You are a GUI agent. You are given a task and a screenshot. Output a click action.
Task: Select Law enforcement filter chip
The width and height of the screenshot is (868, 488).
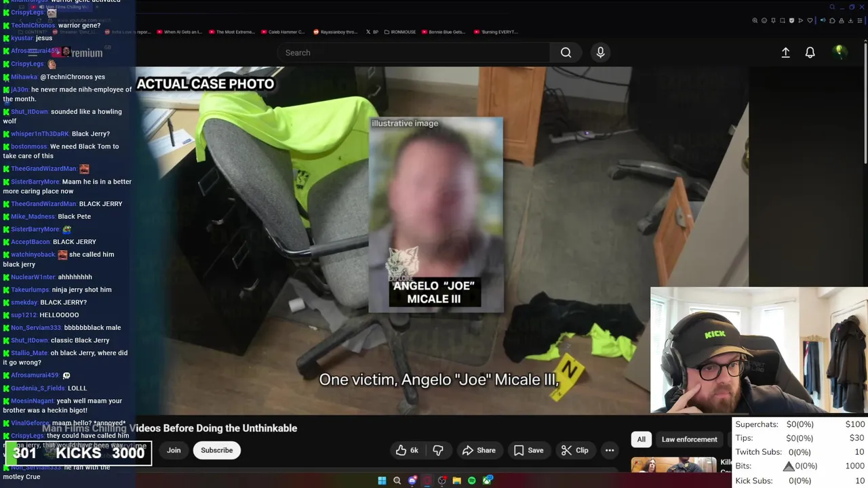[689, 439]
